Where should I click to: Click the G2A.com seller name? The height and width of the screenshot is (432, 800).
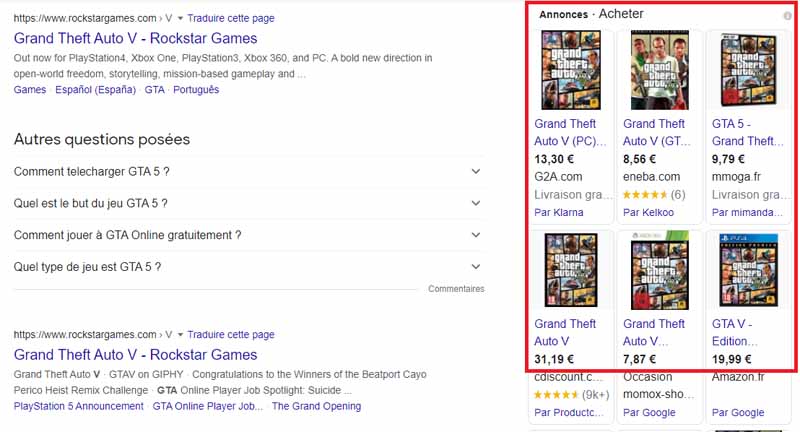click(x=558, y=177)
